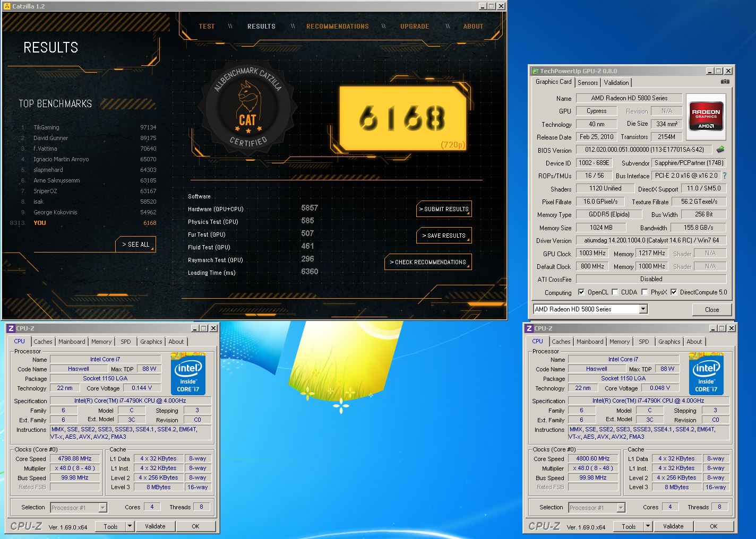The width and height of the screenshot is (756, 539).
Task: Click the left CPU-Z title bar Z icon
Action: pos(11,328)
